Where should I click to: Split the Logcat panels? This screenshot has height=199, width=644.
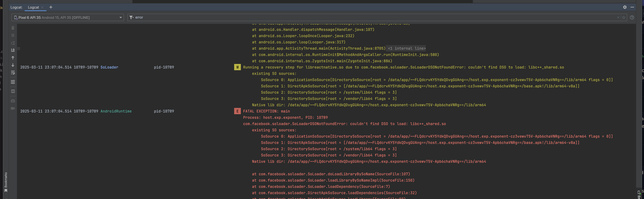click(13, 91)
